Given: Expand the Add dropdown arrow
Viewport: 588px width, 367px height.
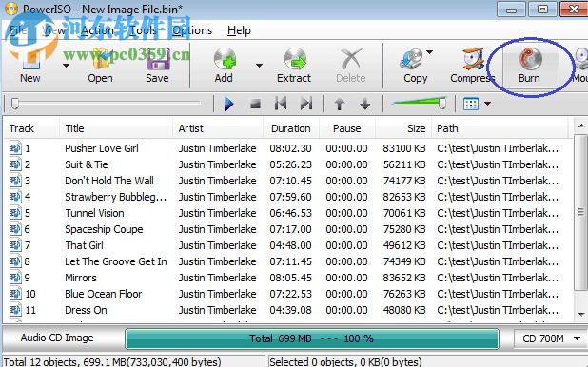Looking at the screenshot, I should (259, 66).
